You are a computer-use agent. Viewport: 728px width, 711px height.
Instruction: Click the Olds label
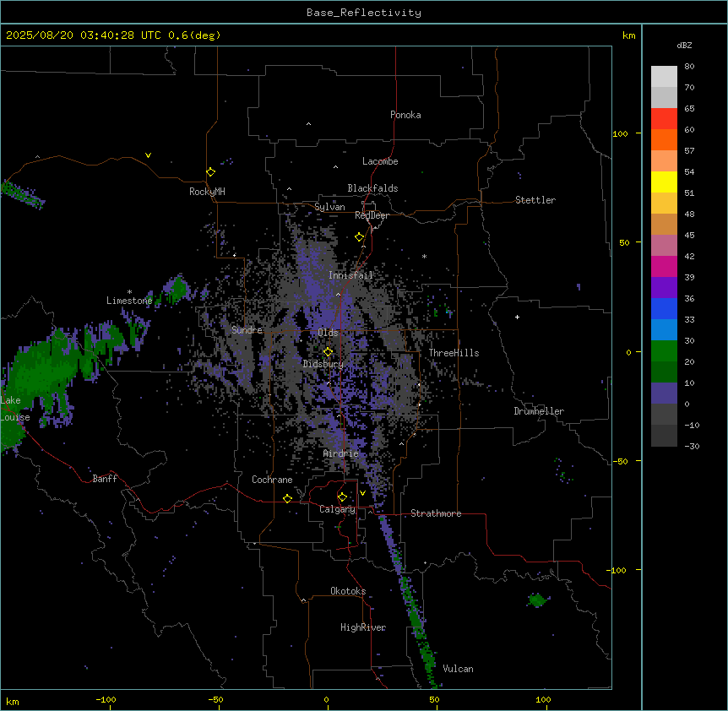pos(328,333)
